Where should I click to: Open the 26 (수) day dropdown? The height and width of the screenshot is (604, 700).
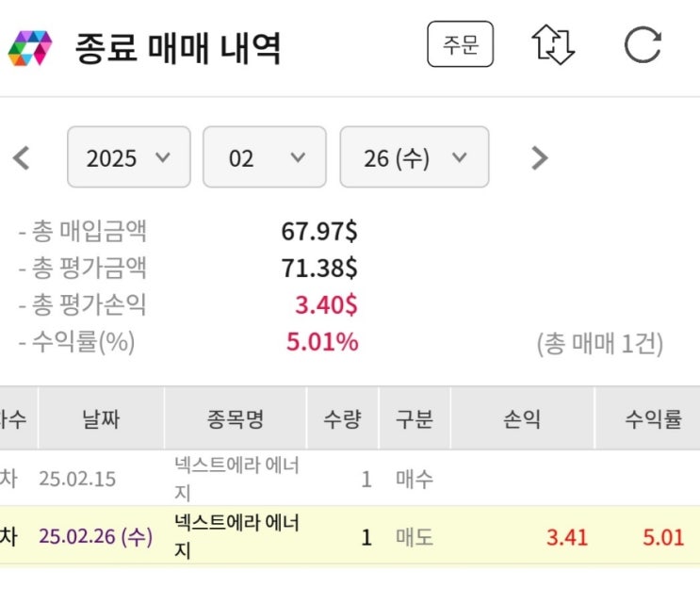414,157
